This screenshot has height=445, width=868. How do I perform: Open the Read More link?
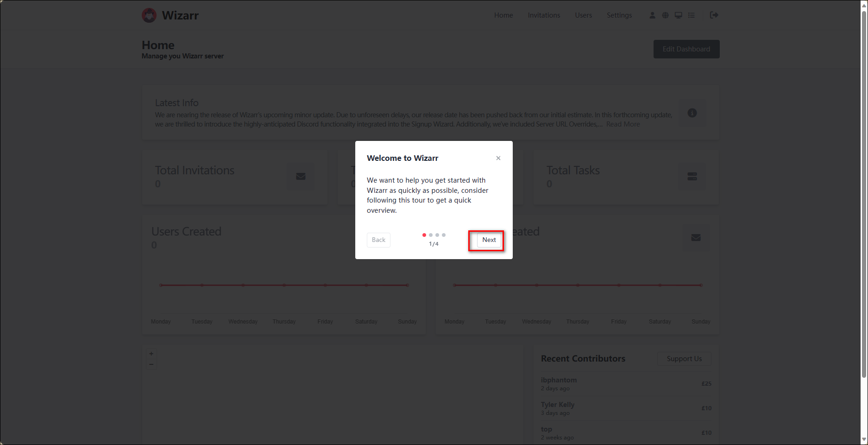623,124
